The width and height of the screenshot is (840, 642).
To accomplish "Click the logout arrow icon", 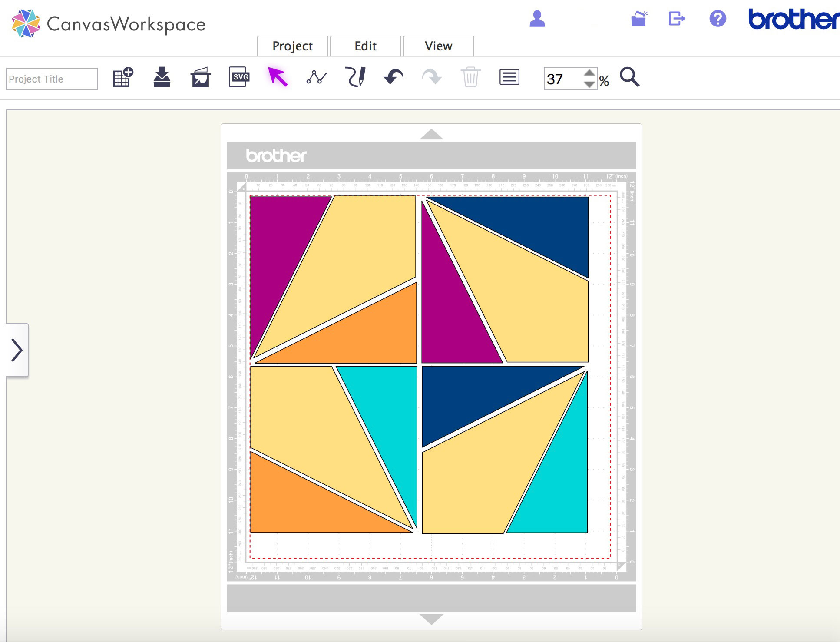I will click(676, 19).
